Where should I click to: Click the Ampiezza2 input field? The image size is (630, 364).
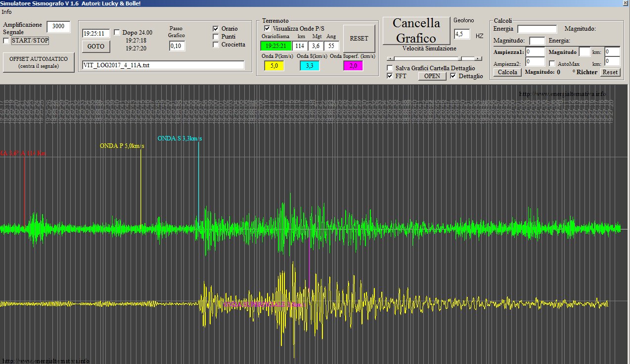pyautogui.click(x=535, y=62)
